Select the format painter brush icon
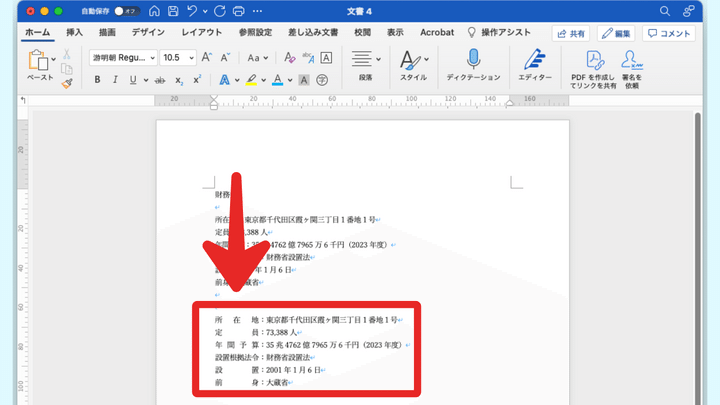This screenshot has width=720, height=405. (67, 84)
